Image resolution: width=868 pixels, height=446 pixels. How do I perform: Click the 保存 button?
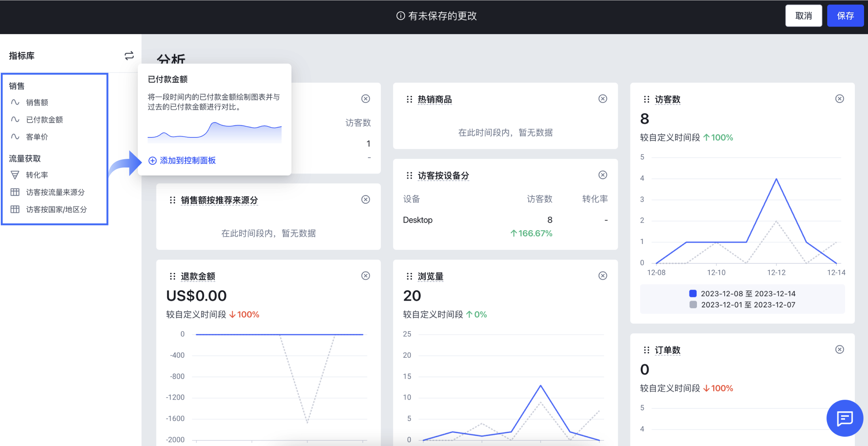point(845,15)
